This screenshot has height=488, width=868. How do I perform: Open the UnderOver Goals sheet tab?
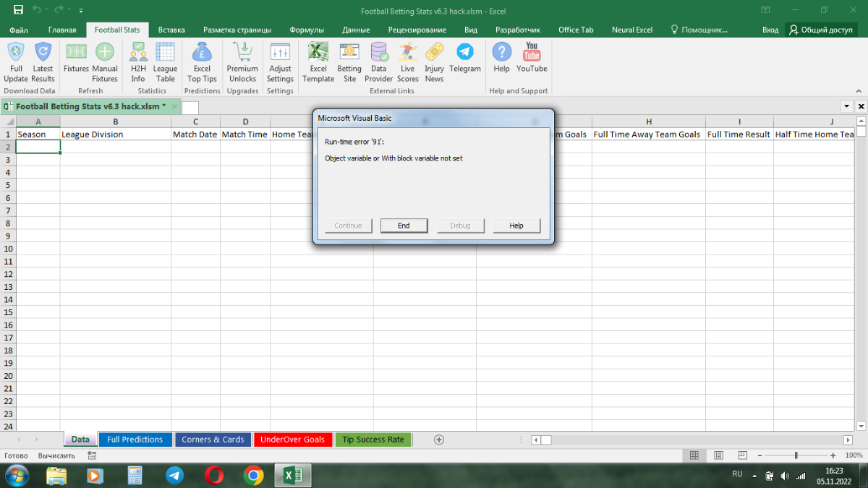(x=292, y=440)
